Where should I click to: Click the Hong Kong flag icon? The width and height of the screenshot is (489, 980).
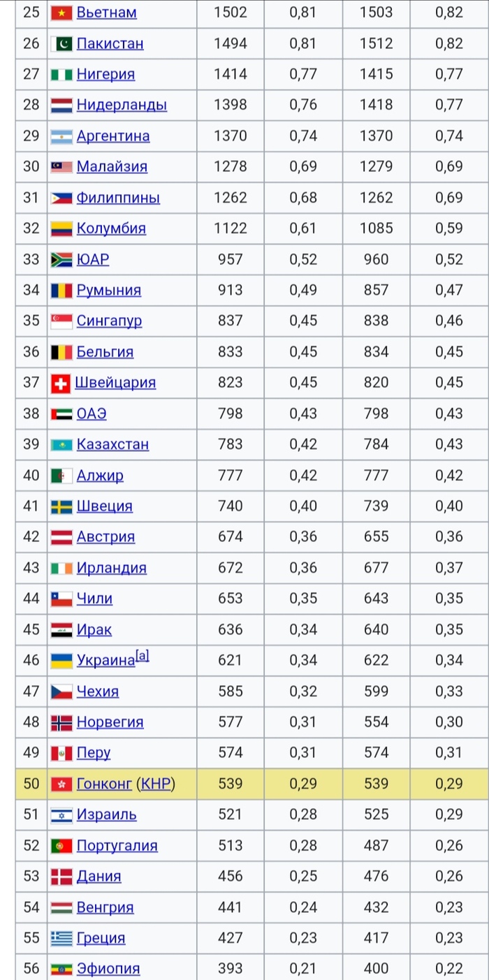(61, 784)
